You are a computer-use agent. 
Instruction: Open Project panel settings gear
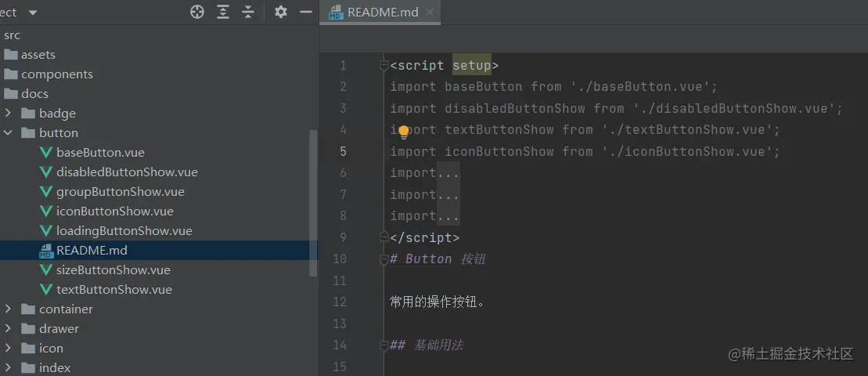[281, 12]
